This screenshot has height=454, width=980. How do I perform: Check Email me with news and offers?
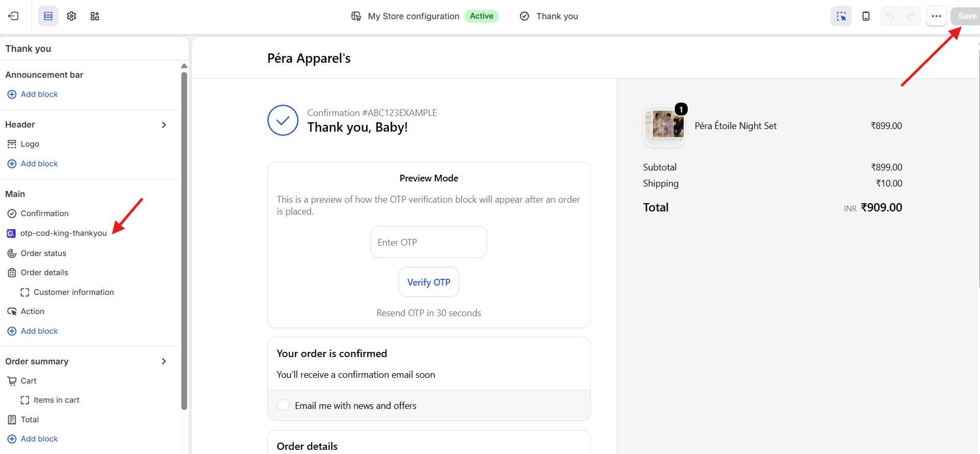(283, 405)
